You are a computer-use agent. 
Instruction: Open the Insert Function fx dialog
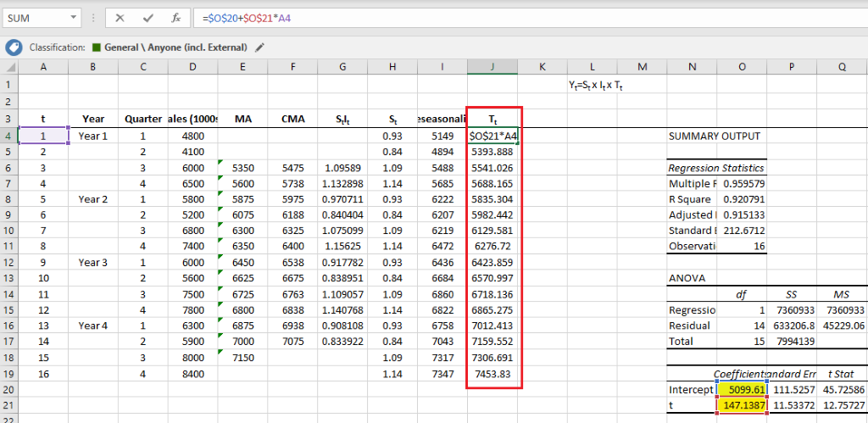point(175,18)
